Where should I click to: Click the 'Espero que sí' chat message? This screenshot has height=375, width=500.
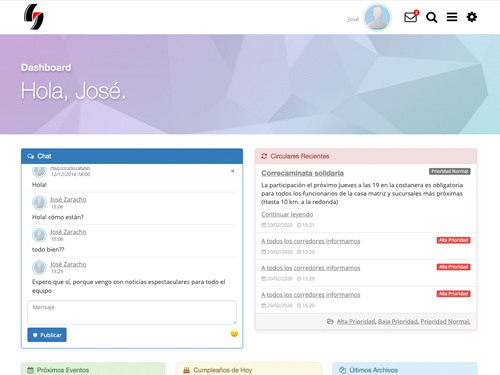(129, 286)
